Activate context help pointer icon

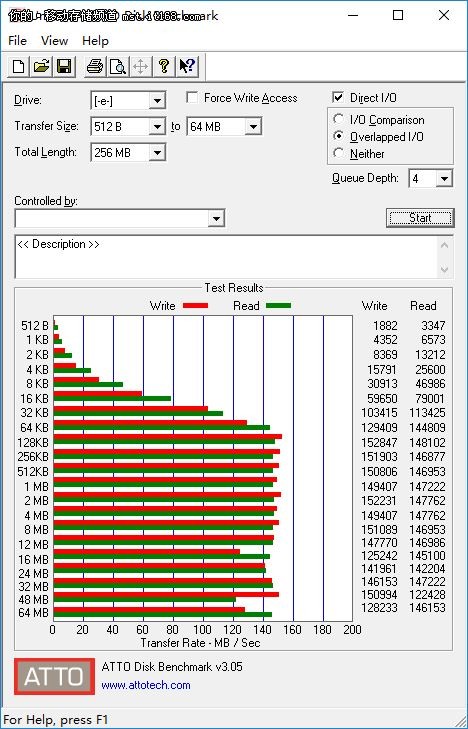(187, 66)
